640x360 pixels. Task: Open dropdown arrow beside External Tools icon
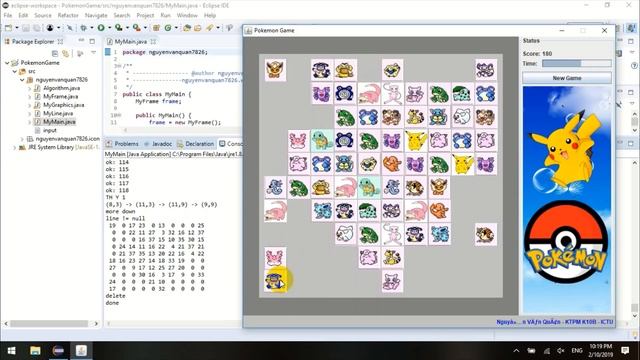tap(145, 28)
